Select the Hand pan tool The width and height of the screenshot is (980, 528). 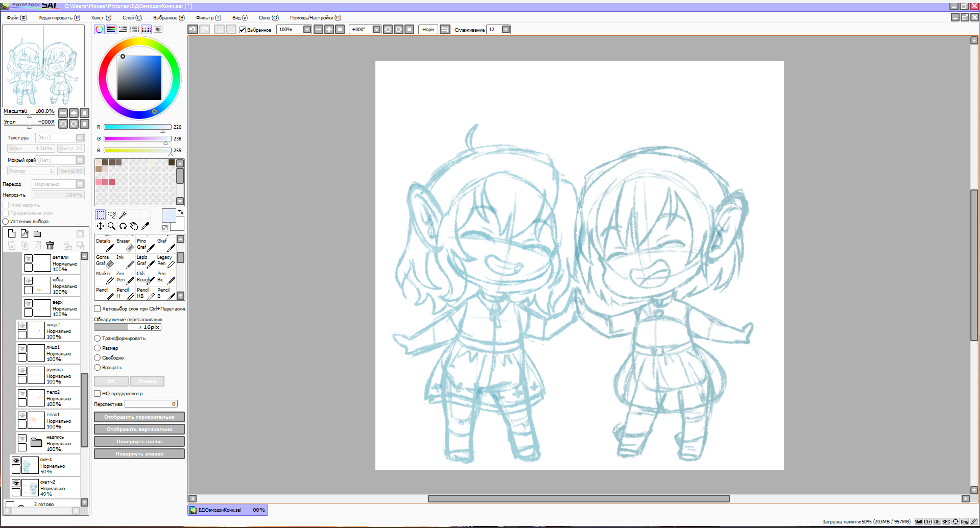134,226
